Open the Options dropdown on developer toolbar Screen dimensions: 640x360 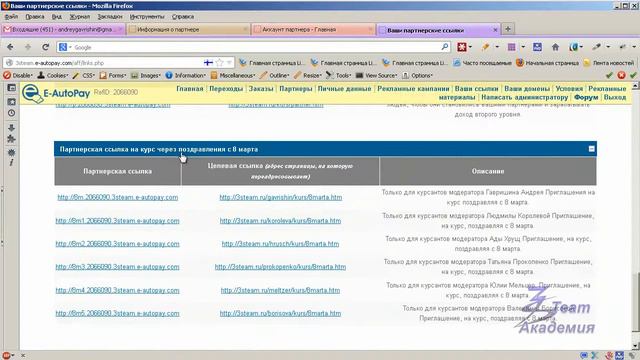click(x=417, y=76)
